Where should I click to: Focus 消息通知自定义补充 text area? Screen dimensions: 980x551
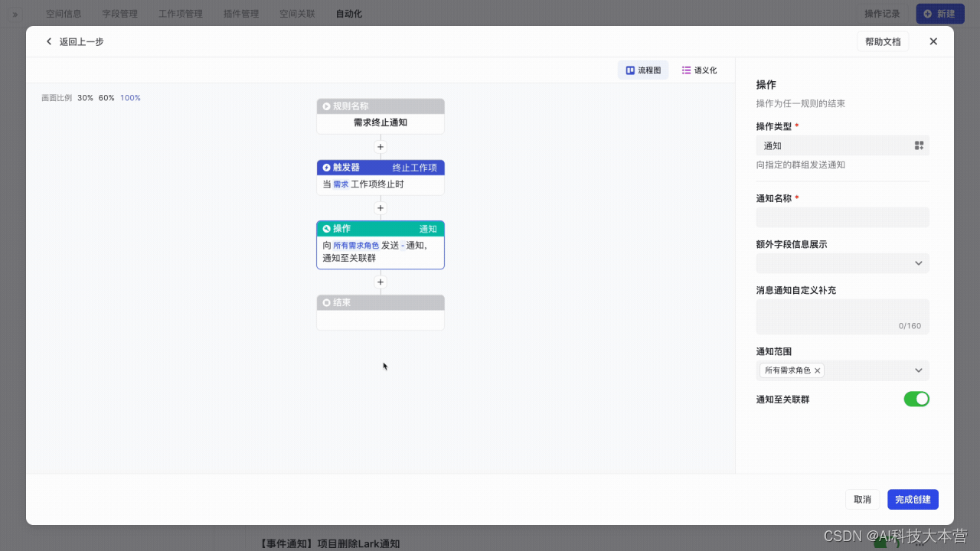coord(842,317)
